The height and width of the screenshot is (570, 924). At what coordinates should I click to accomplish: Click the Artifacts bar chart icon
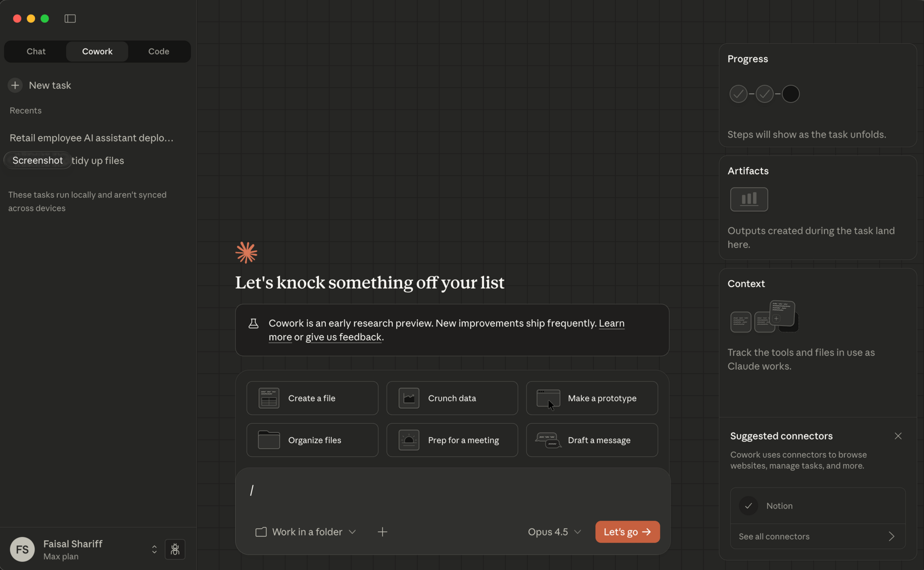click(749, 199)
